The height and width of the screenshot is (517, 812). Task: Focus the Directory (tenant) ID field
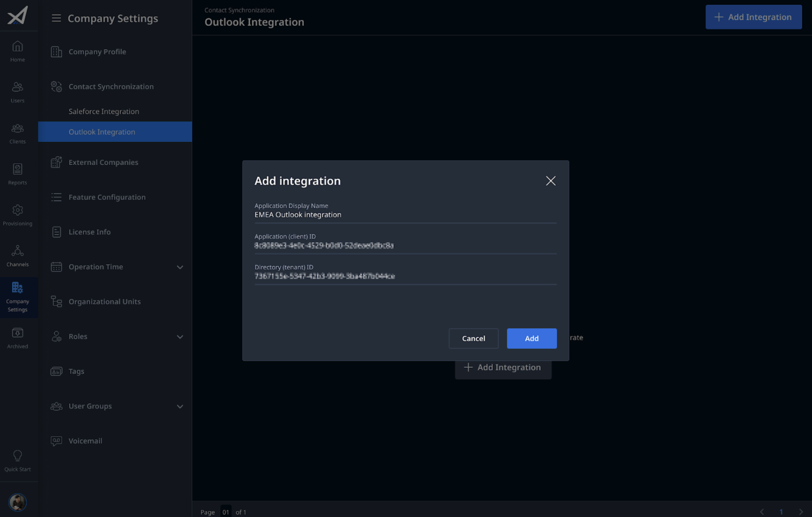tap(405, 274)
